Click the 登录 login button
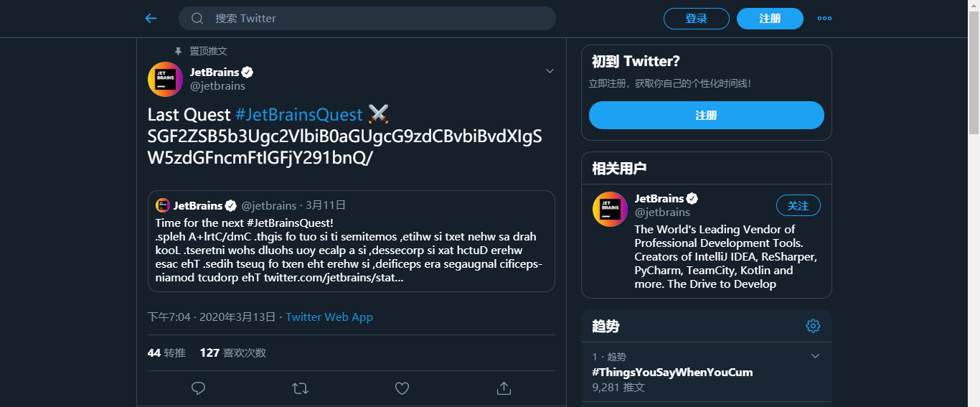This screenshot has width=980, height=407. 696,19
